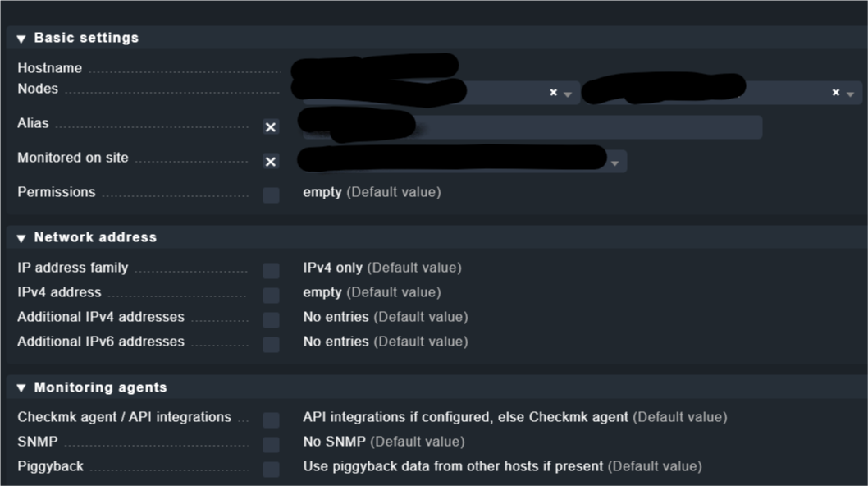Collapse the Network address section
868x486 pixels.
(21, 238)
